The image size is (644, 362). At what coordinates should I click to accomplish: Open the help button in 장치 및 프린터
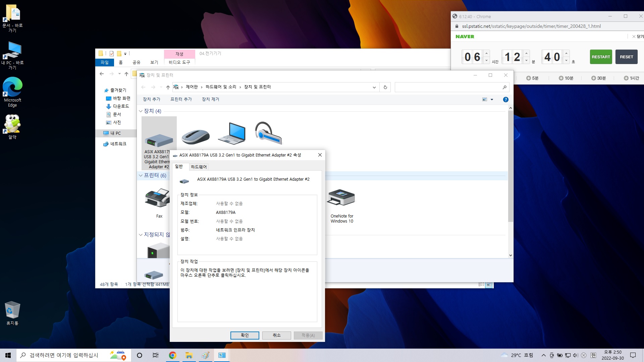click(x=505, y=100)
